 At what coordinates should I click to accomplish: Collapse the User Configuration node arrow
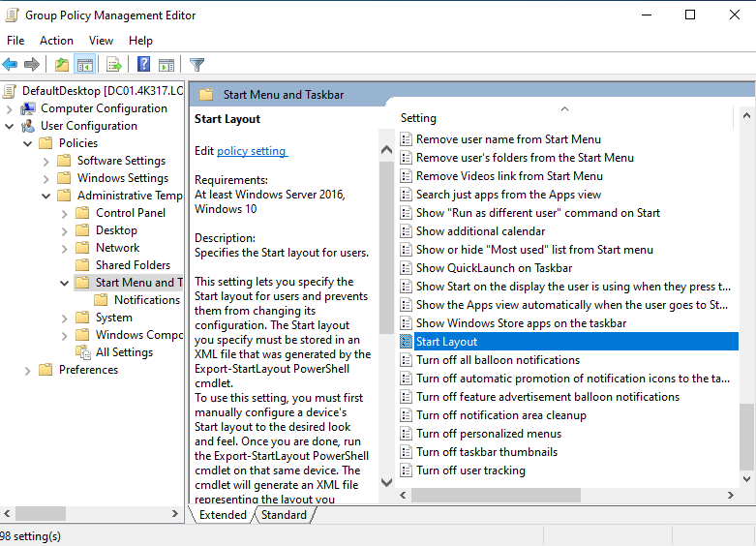point(10,126)
